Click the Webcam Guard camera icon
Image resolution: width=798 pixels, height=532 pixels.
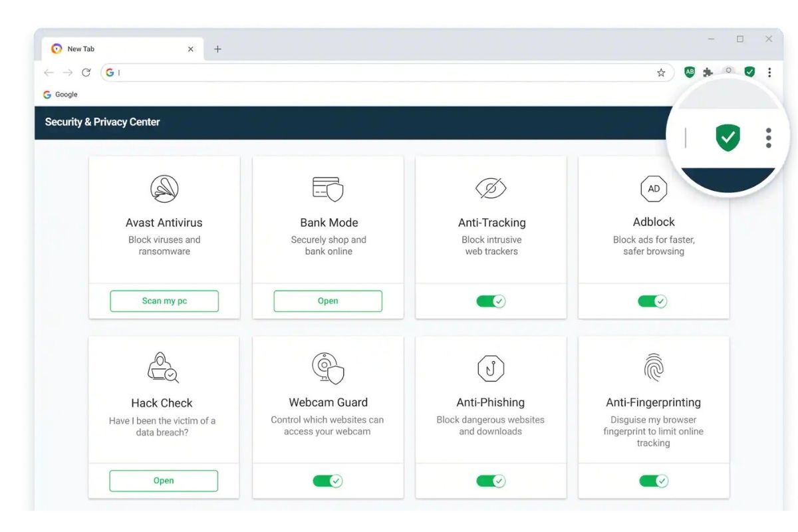(x=328, y=368)
